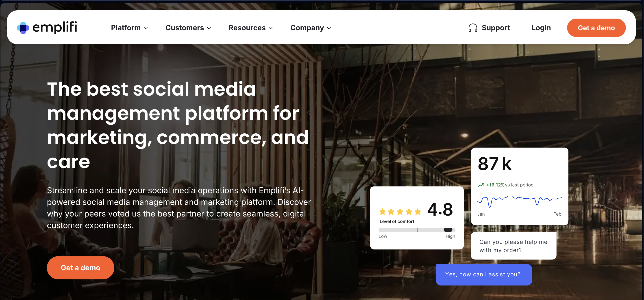Expand the Platform menu chevron

[x=146, y=28]
